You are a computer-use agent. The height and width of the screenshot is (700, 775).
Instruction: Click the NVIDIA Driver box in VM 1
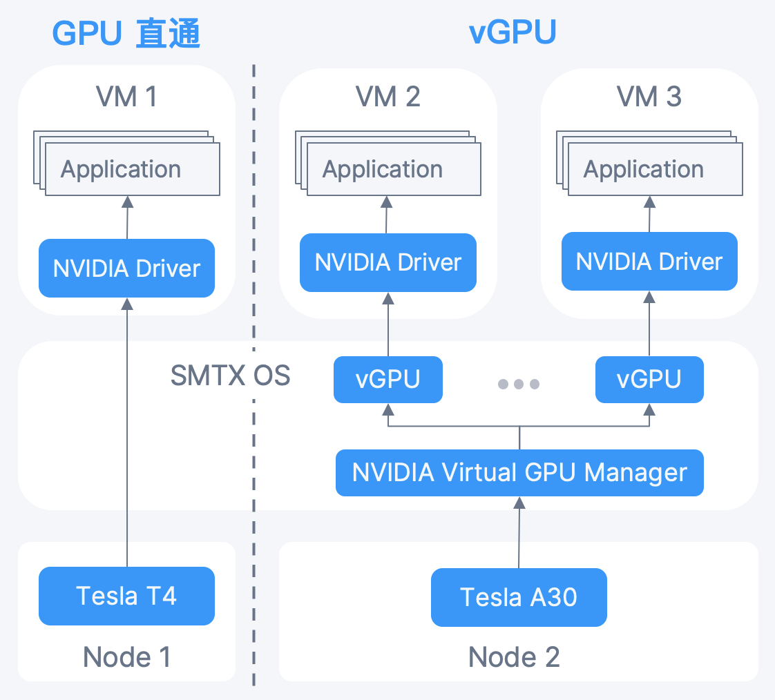click(x=126, y=269)
